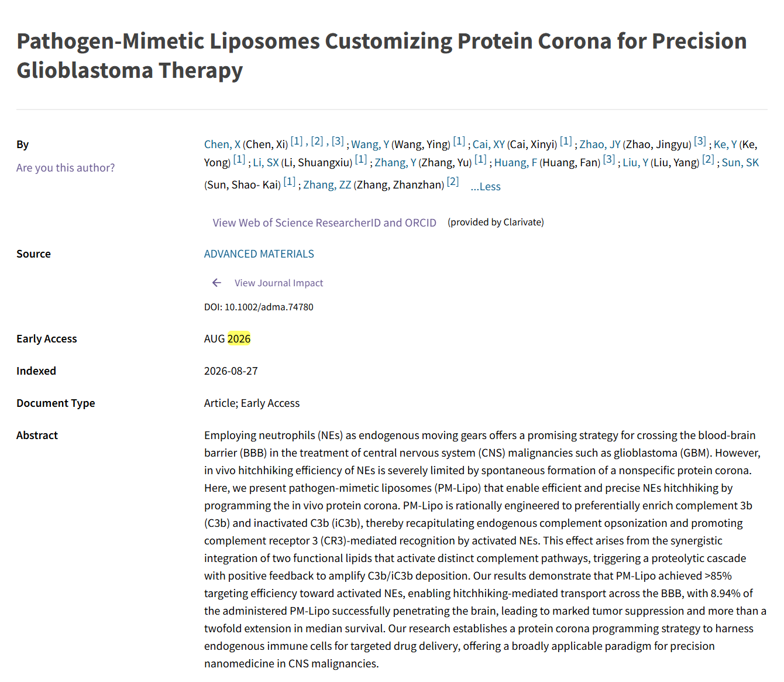Open author Zhang, ZZ profile

tap(327, 184)
